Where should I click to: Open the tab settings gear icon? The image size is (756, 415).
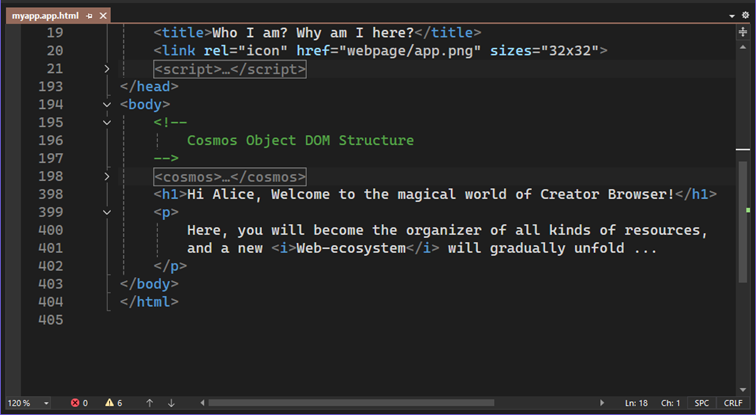[x=745, y=15]
